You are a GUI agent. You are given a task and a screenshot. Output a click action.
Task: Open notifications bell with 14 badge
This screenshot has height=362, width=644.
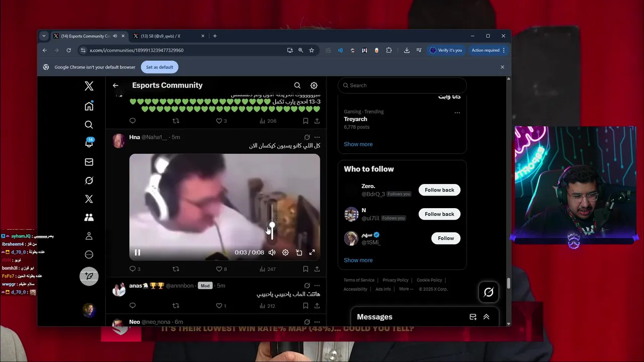click(x=89, y=143)
